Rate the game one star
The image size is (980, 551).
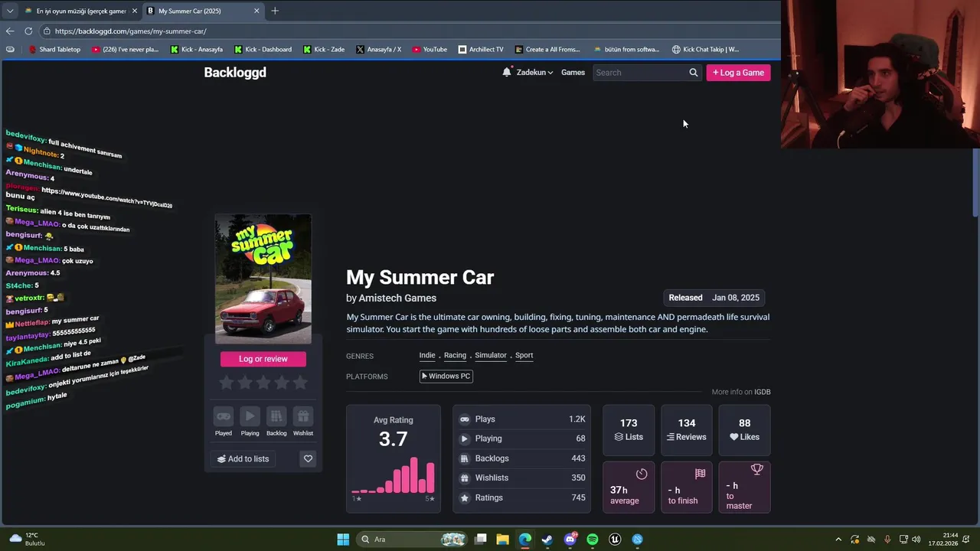tap(227, 382)
